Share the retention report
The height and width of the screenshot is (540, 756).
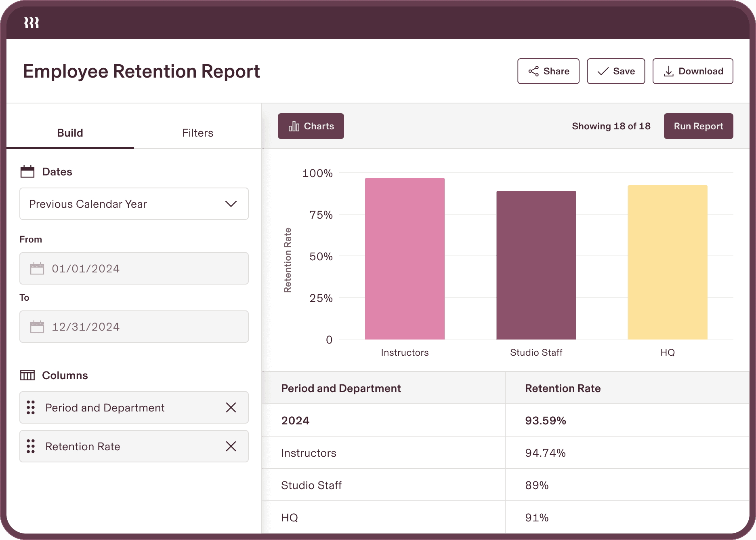click(548, 71)
